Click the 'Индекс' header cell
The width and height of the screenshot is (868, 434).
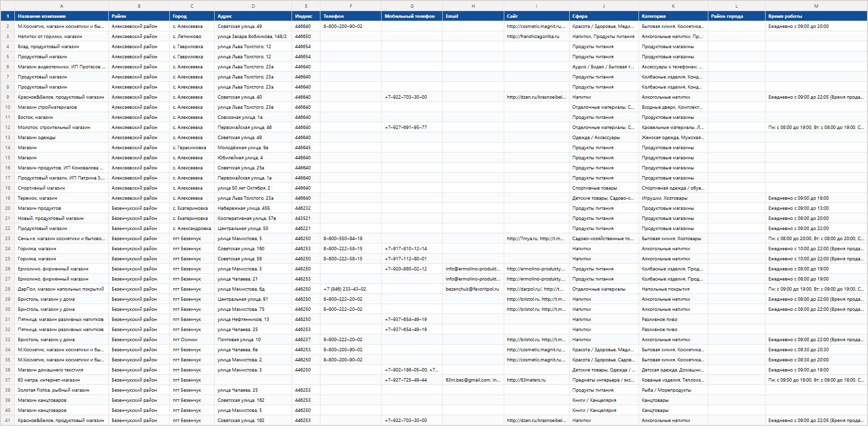306,16
